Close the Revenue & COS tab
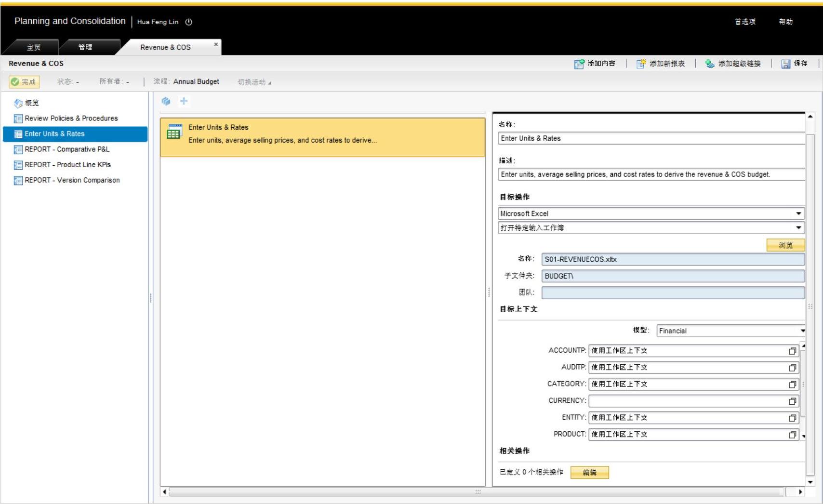823x504 pixels. point(216,44)
